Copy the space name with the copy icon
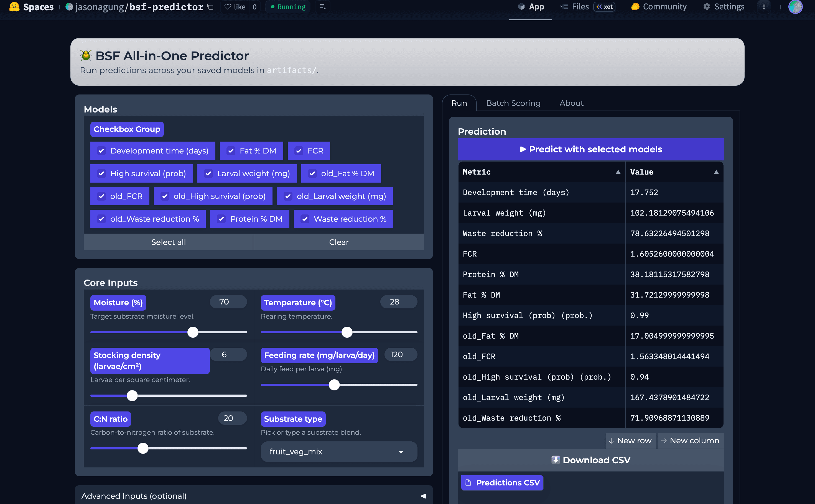Viewport: 815px width, 504px height. (x=210, y=7)
